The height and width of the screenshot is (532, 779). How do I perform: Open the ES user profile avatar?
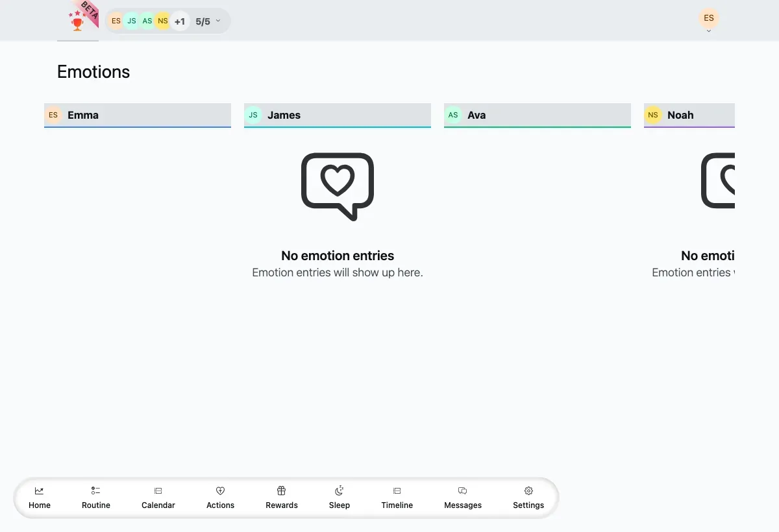click(x=709, y=18)
